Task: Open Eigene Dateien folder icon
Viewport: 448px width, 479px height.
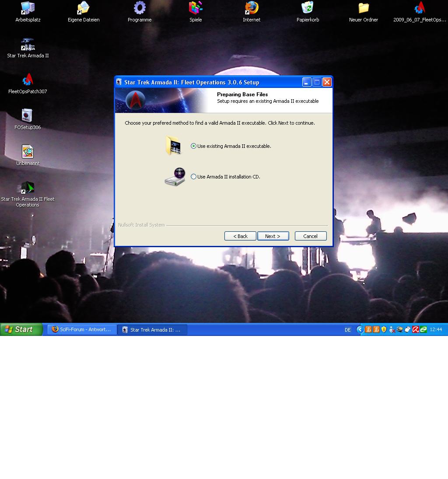Action: (x=84, y=9)
